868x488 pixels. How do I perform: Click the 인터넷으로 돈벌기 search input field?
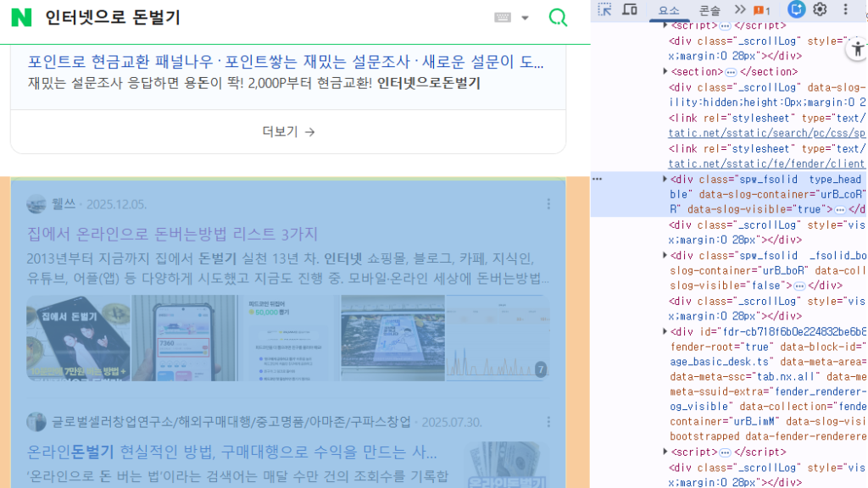(x=254, y=18)
